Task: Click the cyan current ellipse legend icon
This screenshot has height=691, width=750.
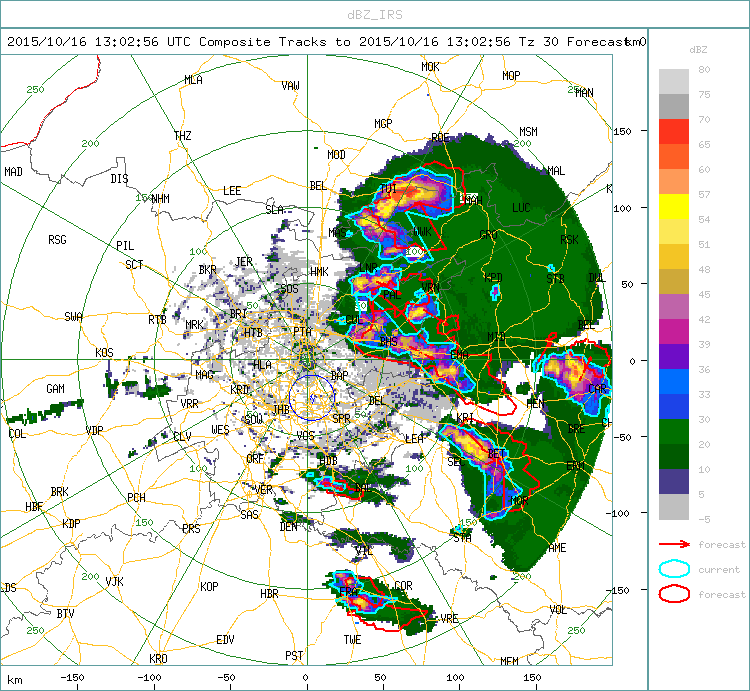Action: pos(674,569)
